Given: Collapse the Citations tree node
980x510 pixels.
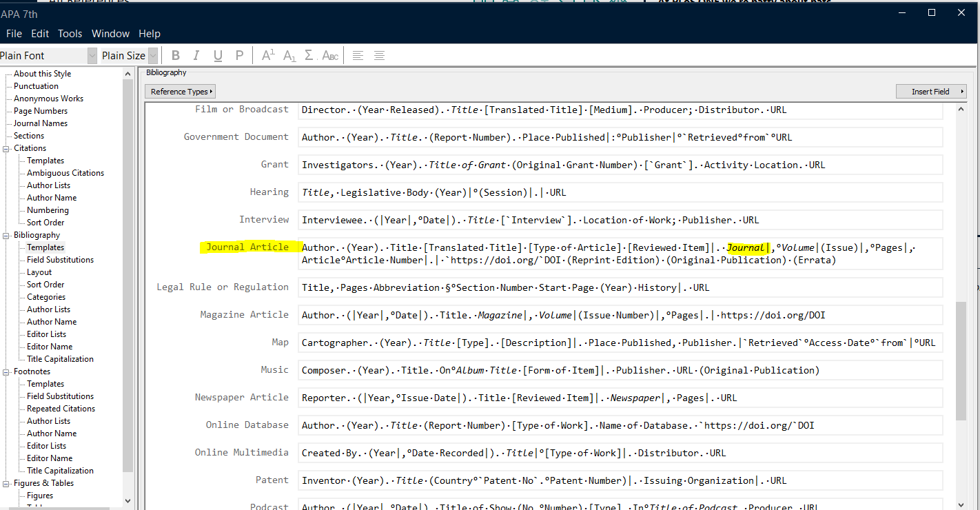Looking at the screenshot, I should [x=7, y=148].
